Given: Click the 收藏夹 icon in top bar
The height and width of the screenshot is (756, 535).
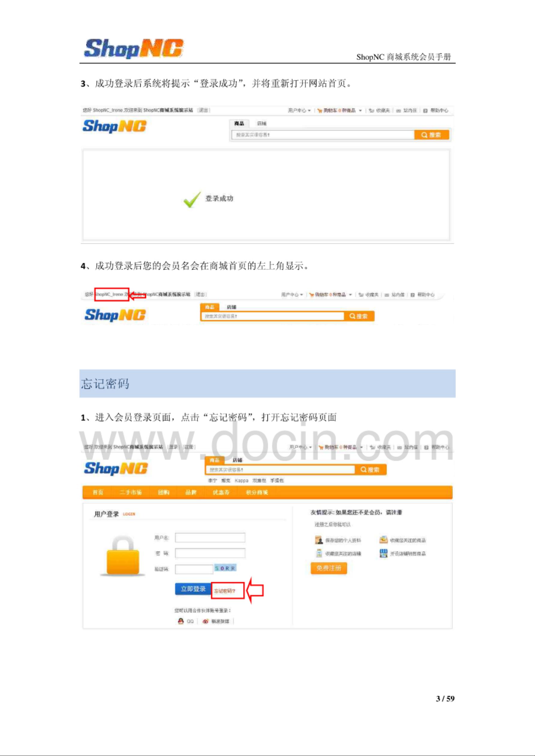Looking at the screenshot, I should pos(371,111).
